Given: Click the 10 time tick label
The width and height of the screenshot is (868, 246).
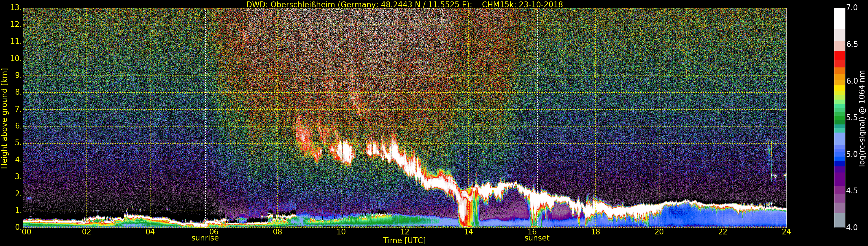Looking at the screenshot, I should click(x=341, y=232).
